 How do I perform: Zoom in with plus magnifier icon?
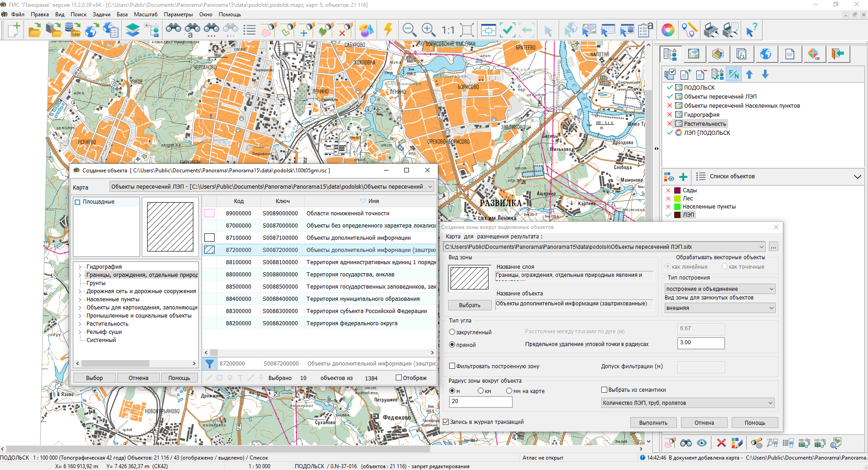click(428, 30)
